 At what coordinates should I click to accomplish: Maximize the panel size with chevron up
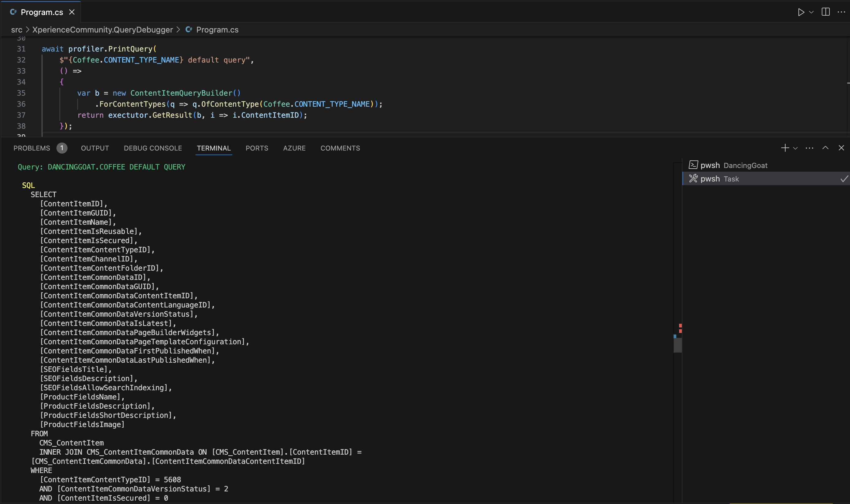825,148
